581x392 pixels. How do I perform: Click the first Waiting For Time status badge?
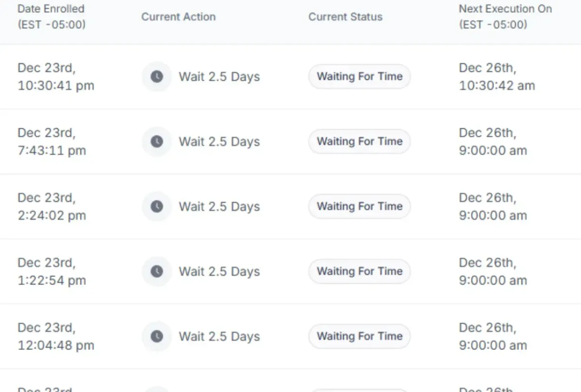pos(359,76)
